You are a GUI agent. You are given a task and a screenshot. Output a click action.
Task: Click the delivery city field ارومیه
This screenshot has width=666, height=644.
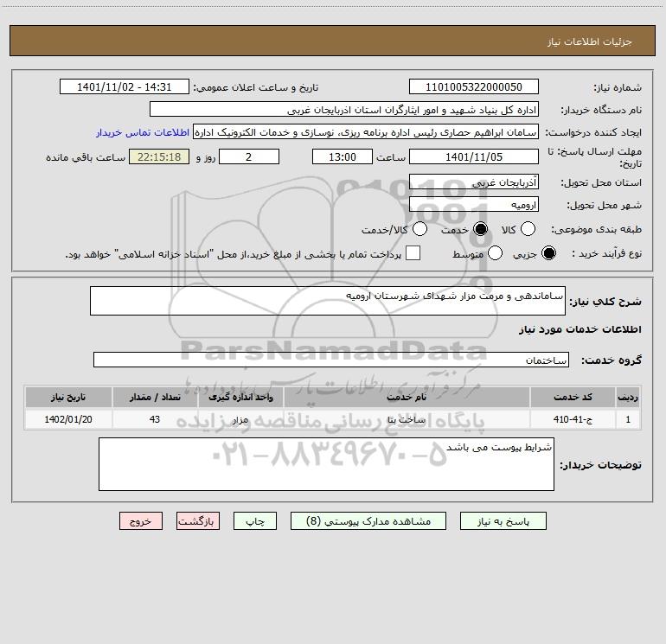(474, 204)
